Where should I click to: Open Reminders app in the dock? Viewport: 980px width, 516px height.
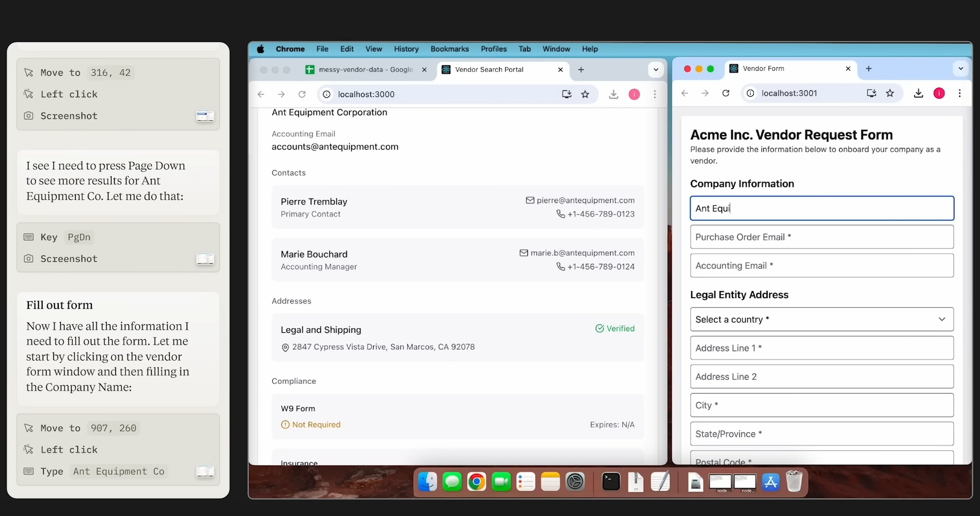point(526,482)
